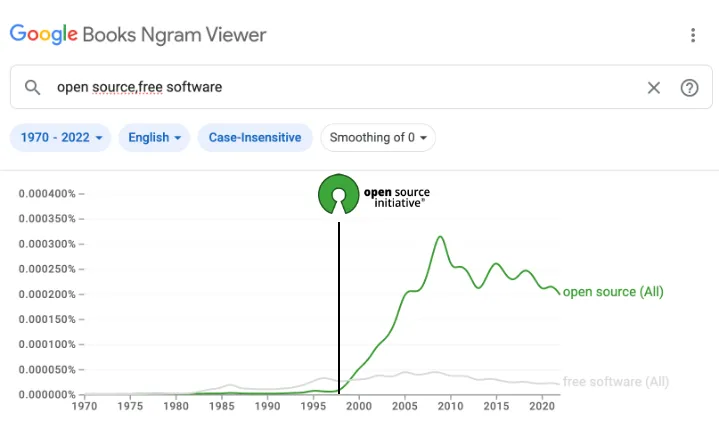Image resolution: width=719 pixels, height=444 pixels.
Task: Open the English corpus dropdown
Action: pyautogui.click(x=154, y=137)
